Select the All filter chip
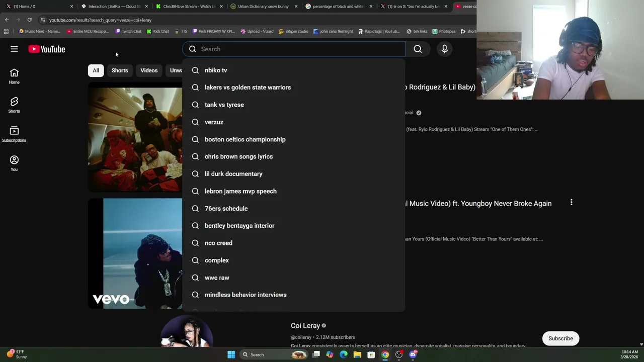The image size is (644, 362). coord(96,70)
